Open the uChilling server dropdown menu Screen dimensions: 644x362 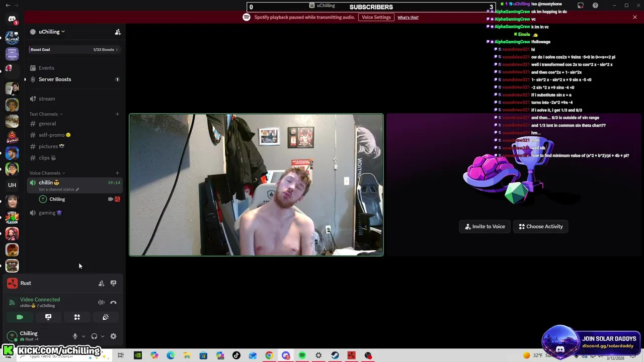pyautogui.click(x=52, y=32)
